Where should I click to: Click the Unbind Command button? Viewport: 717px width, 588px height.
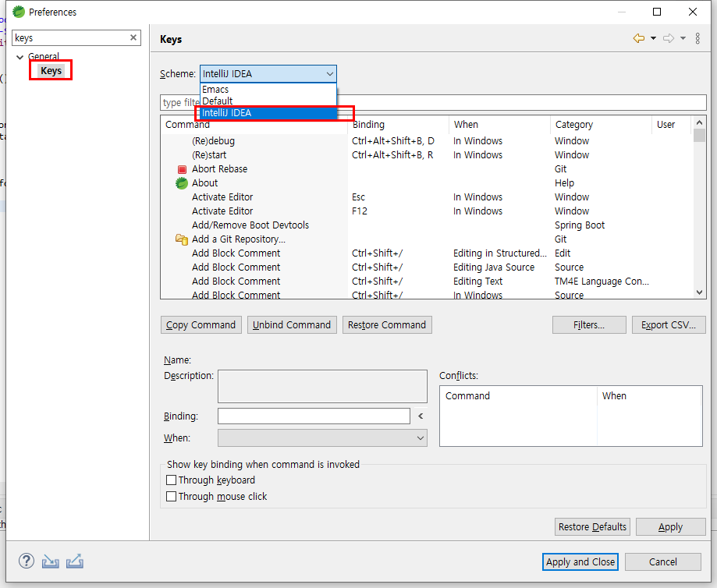coord(292,324)
